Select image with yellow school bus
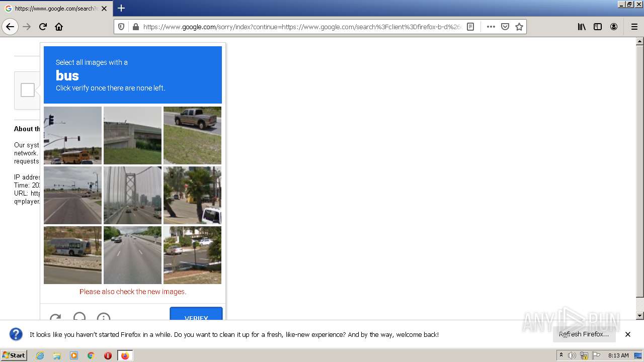The image size is (644, 362). click(x=72, y=135)
